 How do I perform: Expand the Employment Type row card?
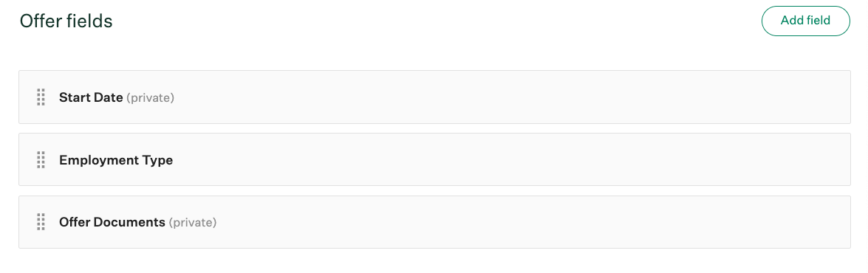tap(434, 159)
